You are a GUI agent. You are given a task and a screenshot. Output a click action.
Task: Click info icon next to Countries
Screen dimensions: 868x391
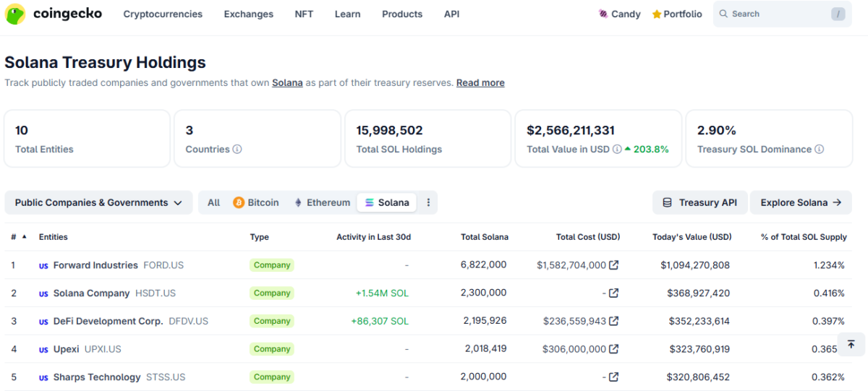237,150
